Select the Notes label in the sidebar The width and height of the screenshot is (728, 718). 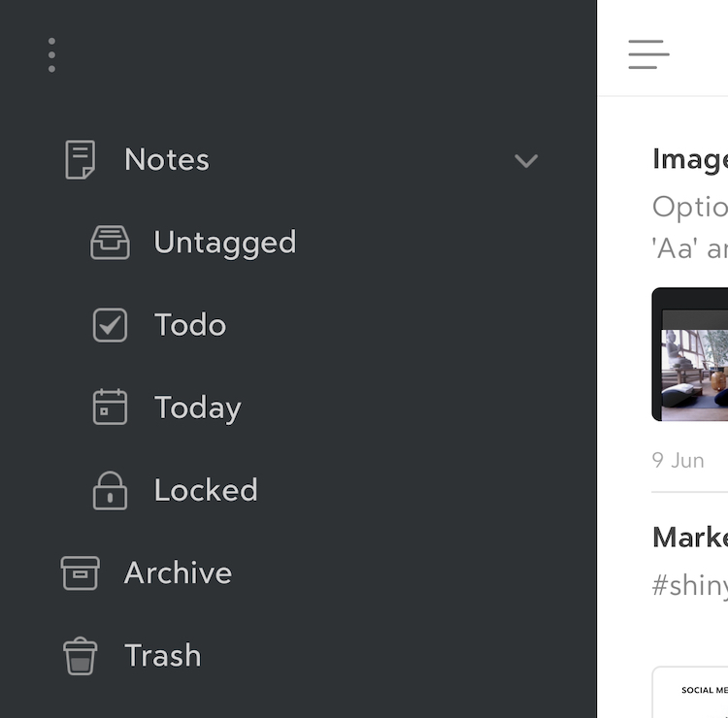click(167, 160)
